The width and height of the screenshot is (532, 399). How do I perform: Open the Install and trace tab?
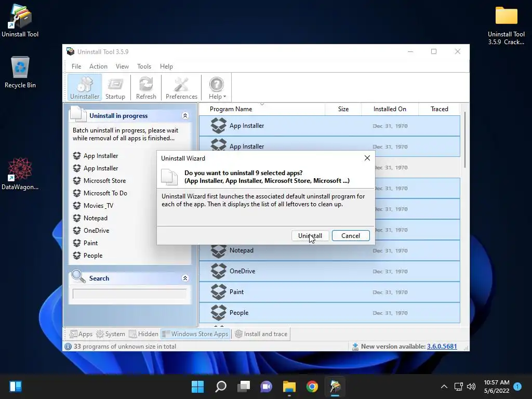tap(261, 334)
